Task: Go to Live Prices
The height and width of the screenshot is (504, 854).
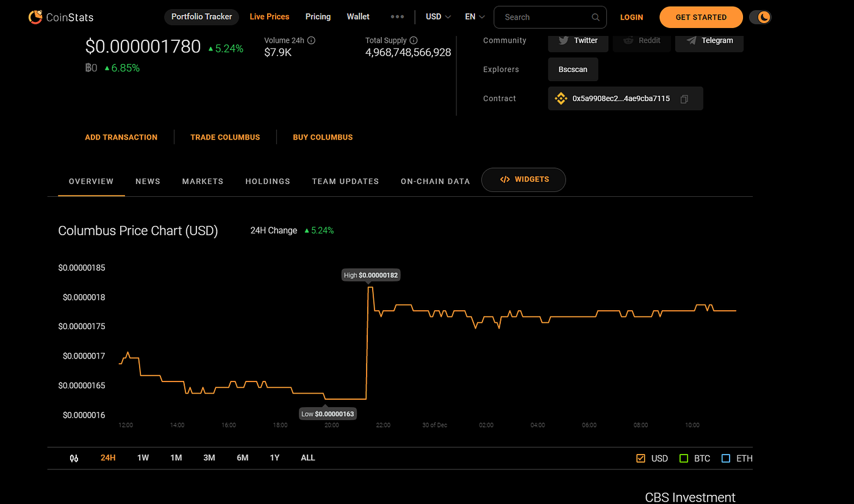Action: 270,17
